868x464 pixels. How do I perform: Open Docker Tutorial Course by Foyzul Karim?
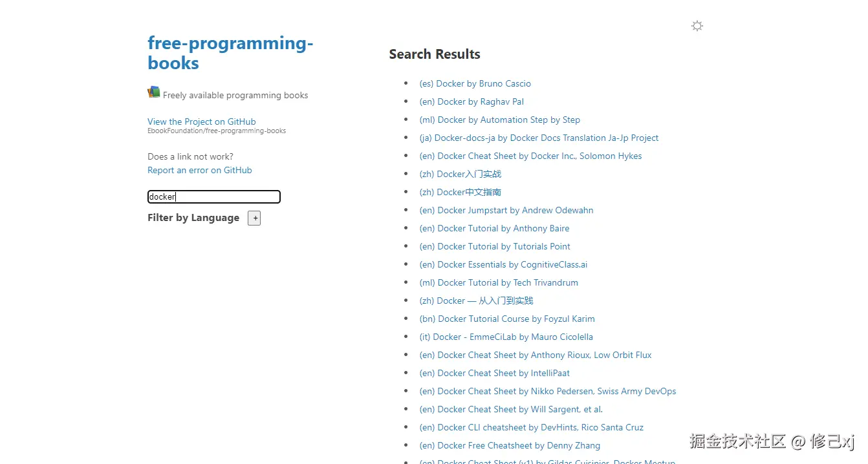pyautogui.click(x=507, y=319)
